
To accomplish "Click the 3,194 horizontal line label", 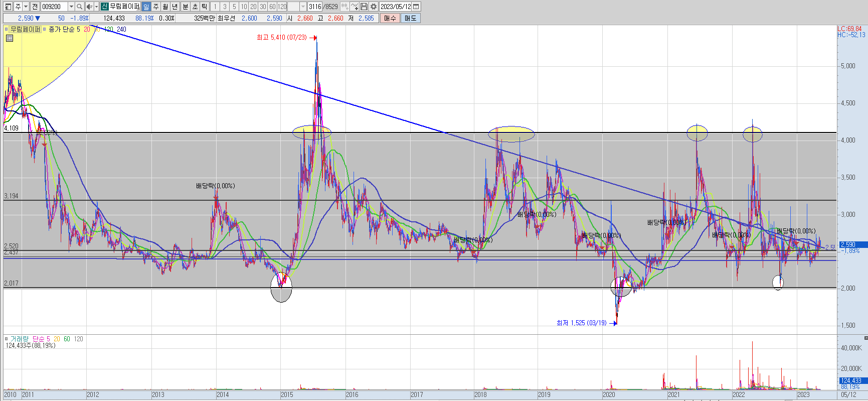I will pyautogui.click(x=11, y=196).
